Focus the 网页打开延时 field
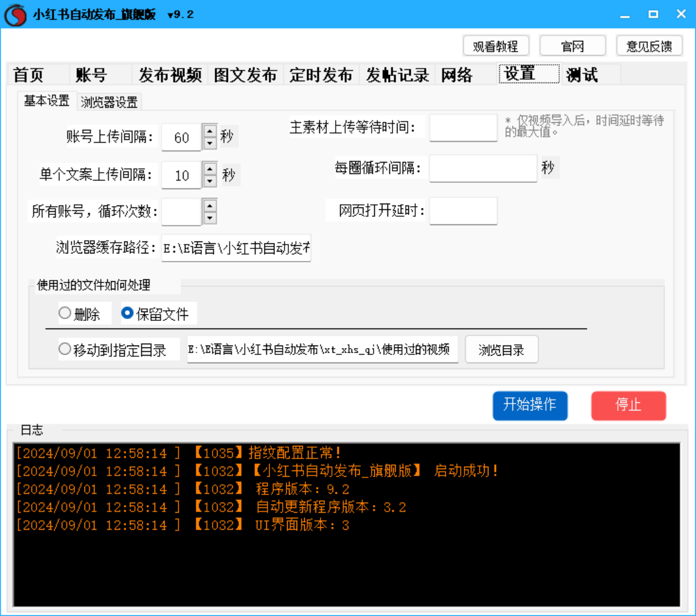 click(x=463, y=211)
